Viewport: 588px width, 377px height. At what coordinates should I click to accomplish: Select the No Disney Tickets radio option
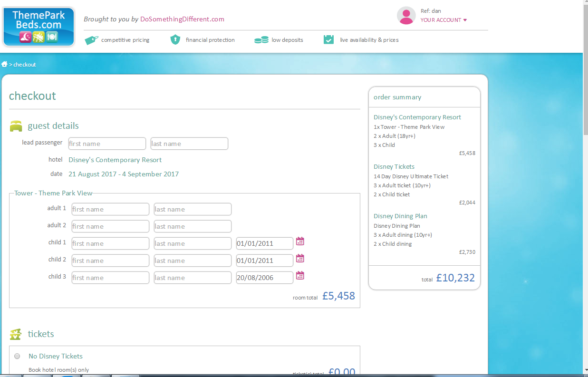pos(17,356)
